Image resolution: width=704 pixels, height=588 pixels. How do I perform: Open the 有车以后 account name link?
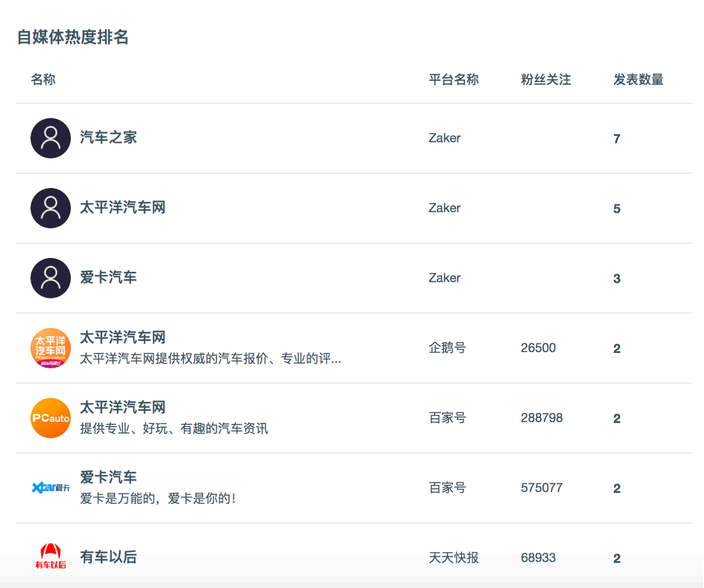pyautogui.click(x=108, y=557)
